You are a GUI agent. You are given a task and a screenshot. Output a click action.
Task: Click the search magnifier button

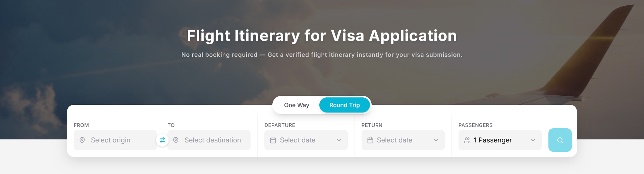tap(560, 140)
